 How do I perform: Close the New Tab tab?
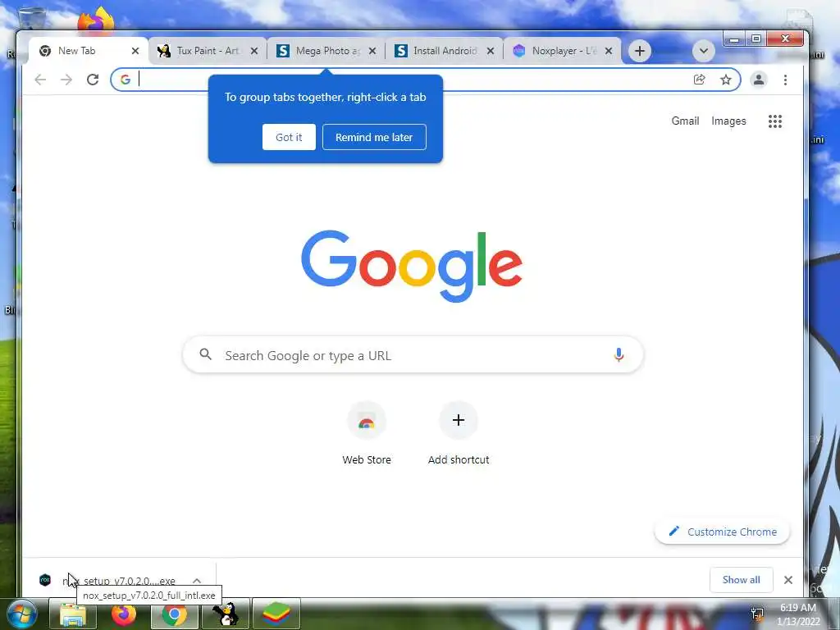135,51
